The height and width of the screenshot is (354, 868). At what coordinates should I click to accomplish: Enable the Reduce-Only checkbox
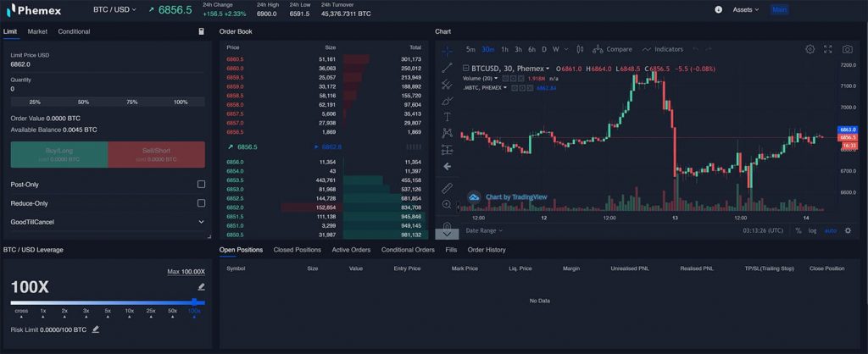tap(202, 203)
